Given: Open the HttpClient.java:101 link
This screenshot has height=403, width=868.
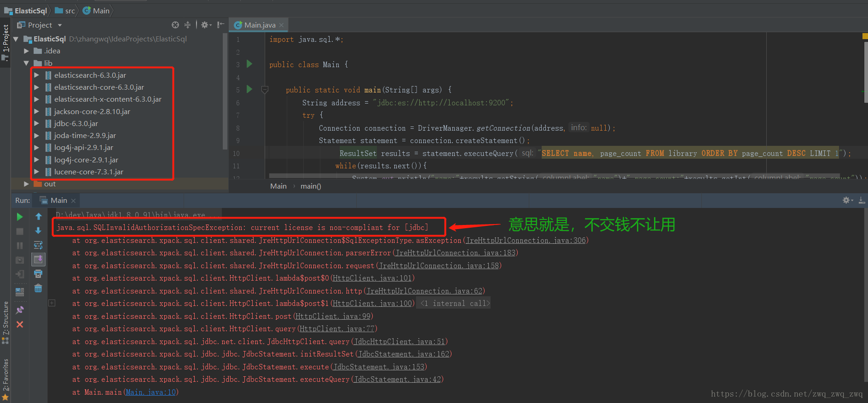Looking at the screenshot, I should pyautogui.click(x=372, y=278).
